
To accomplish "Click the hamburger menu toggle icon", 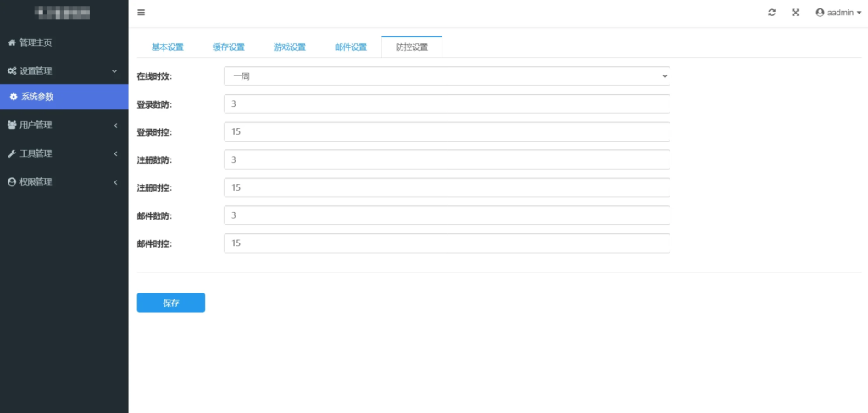I will 141,13.
